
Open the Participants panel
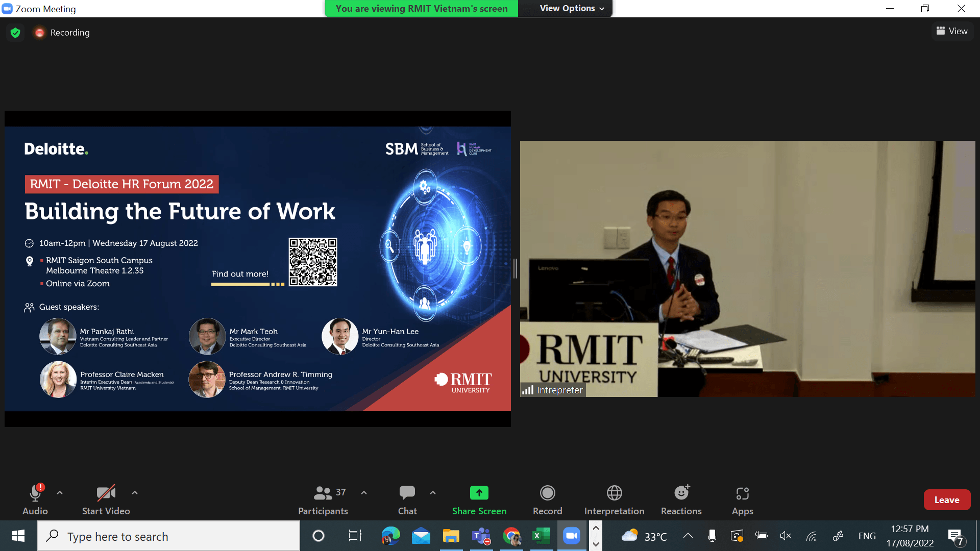(323, 499)
